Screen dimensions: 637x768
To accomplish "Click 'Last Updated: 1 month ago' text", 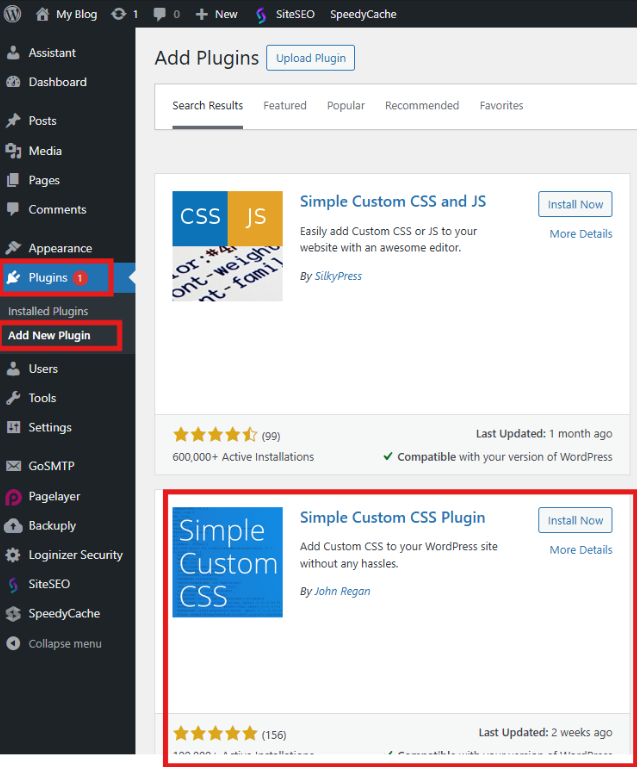I will click(x=544, y=433).
